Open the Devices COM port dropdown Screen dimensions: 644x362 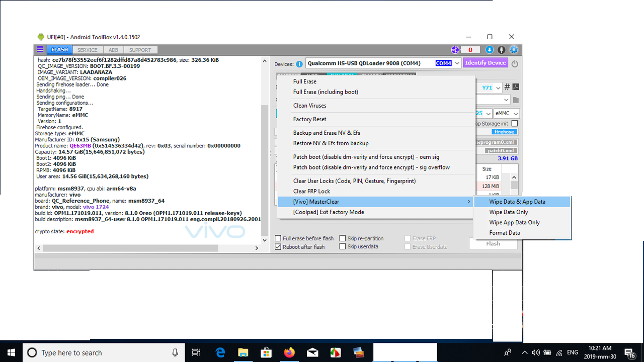click(x=457, y=63)
